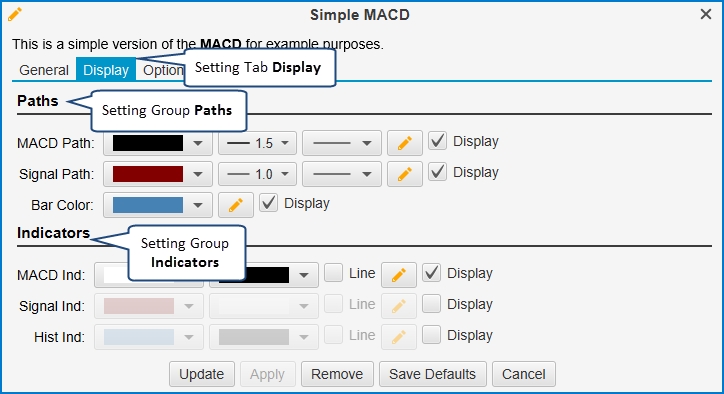The width and height of the screenshot is (724, 394).
Task: Open the MACD Path line width 1.5 dropdown
Action: point(257,143)
